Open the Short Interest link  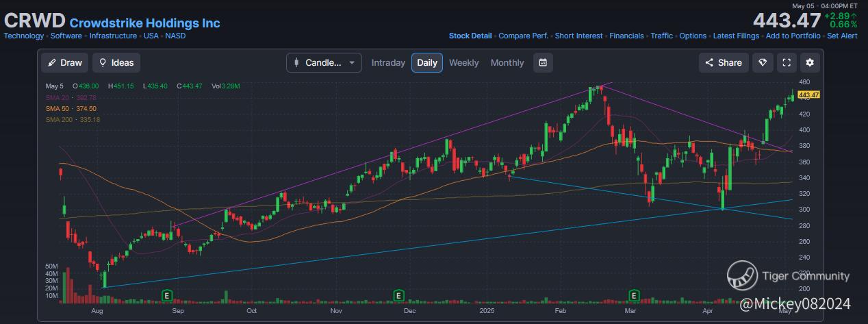pos(579,36)
